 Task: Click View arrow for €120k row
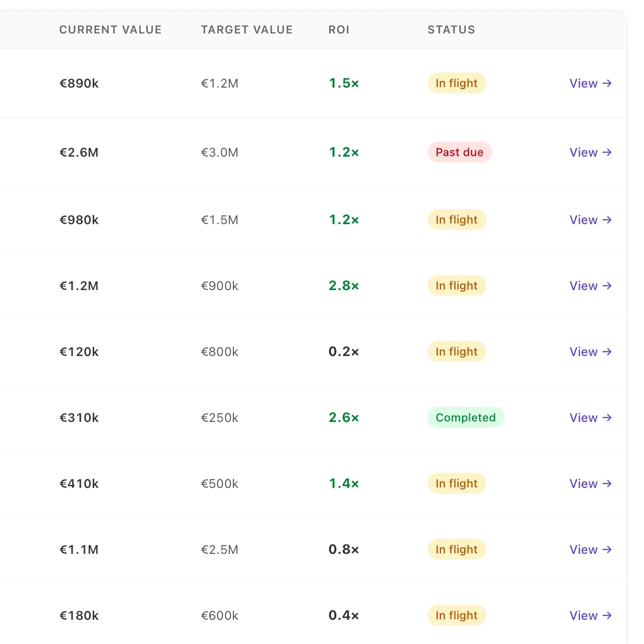point(590,352)
